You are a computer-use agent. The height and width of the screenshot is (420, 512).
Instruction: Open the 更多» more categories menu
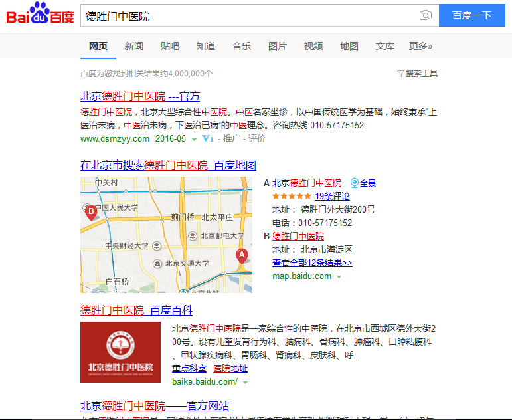click(x=420, y=46)
